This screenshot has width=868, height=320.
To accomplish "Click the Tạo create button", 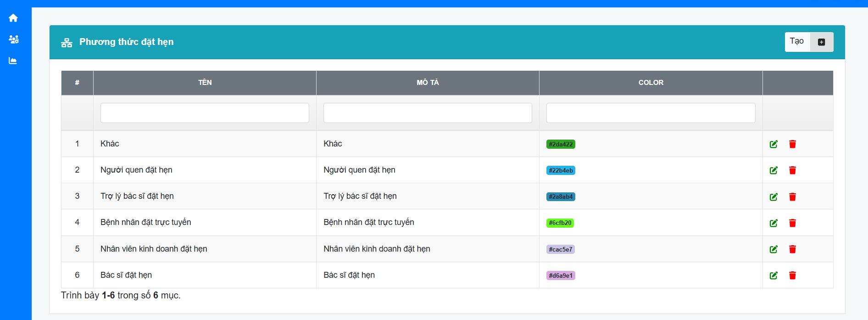I will pos(809,42).
